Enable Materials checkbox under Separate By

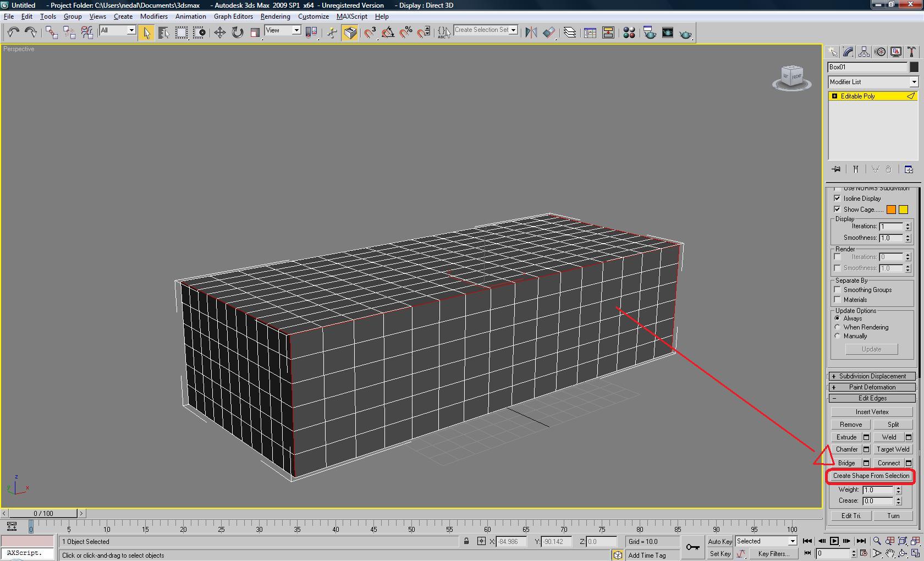coord(837,299)
